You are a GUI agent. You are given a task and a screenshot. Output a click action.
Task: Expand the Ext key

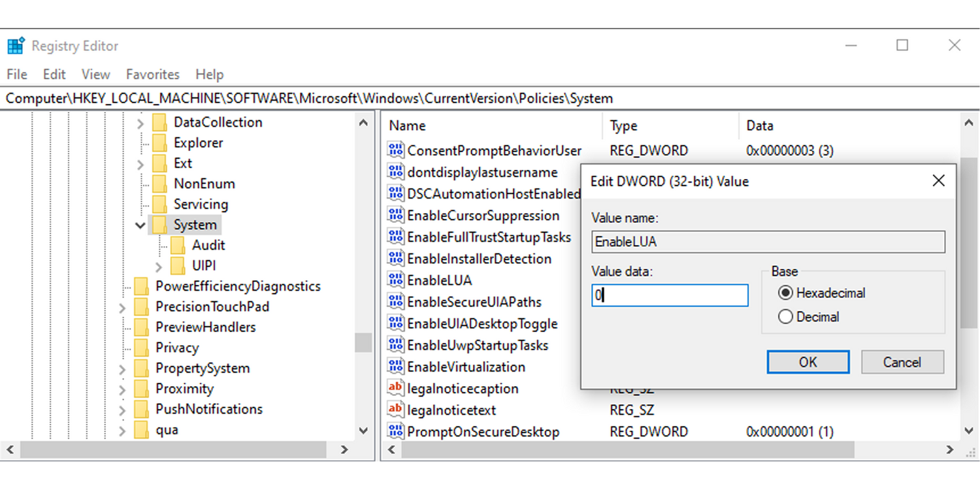[x=140, y=163]
